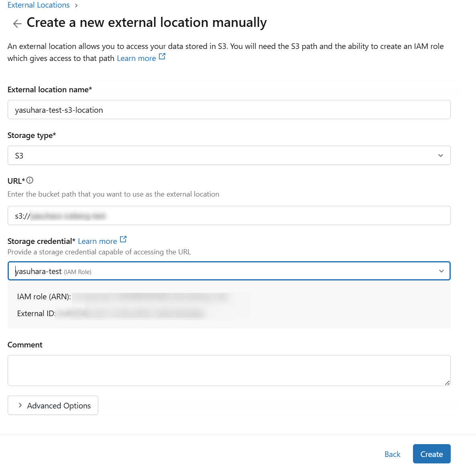
Task: Click the URL info icon
Action: pos(30,180)
